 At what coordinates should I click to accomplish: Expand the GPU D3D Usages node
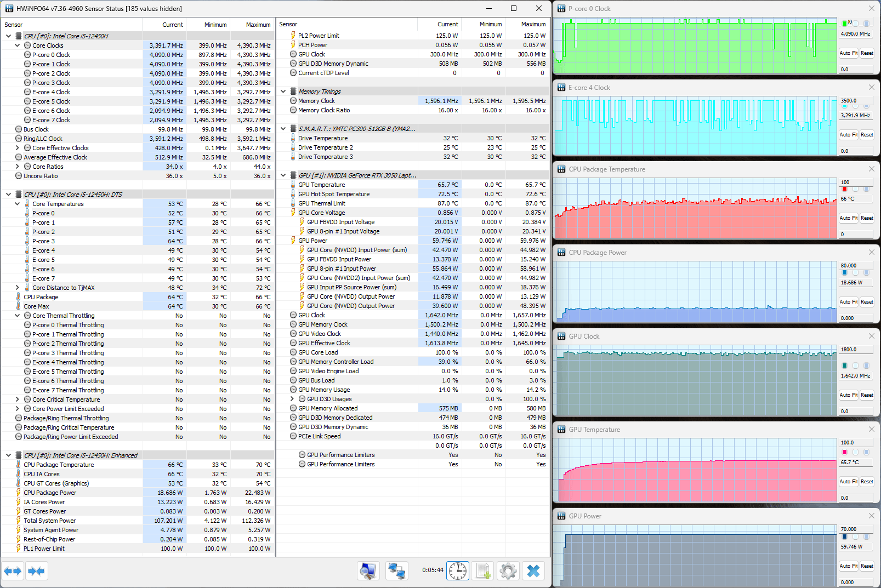292,399
